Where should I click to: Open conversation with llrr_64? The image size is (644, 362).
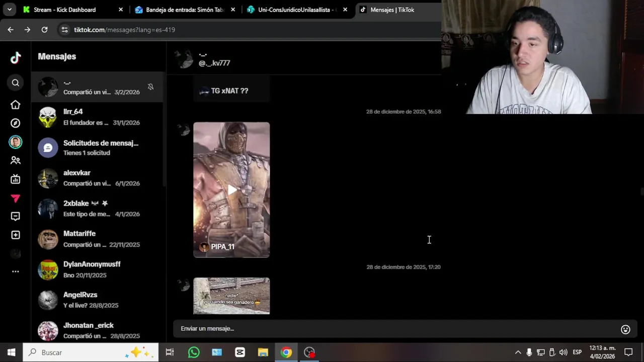[x=97, y=117]
